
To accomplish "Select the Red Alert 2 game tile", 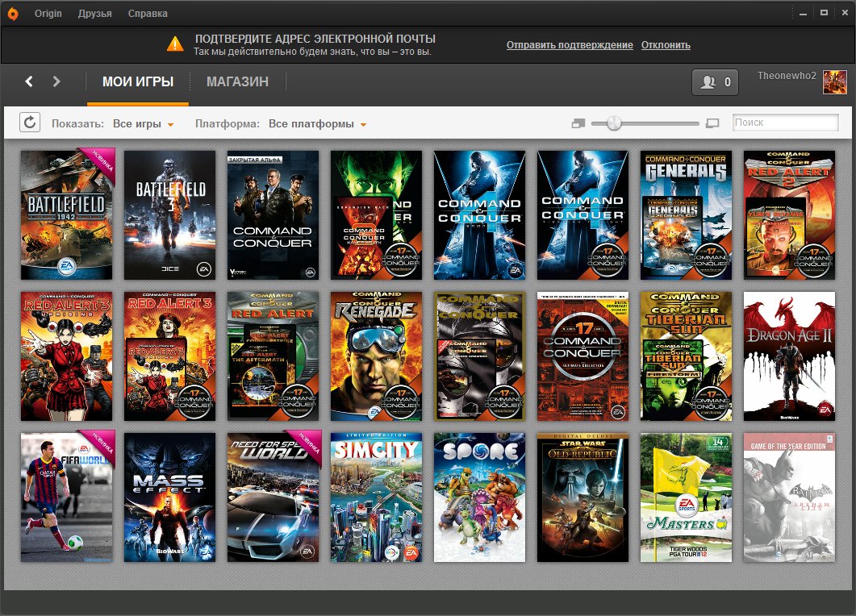I will pyautogui.click(x=789, y=215).
